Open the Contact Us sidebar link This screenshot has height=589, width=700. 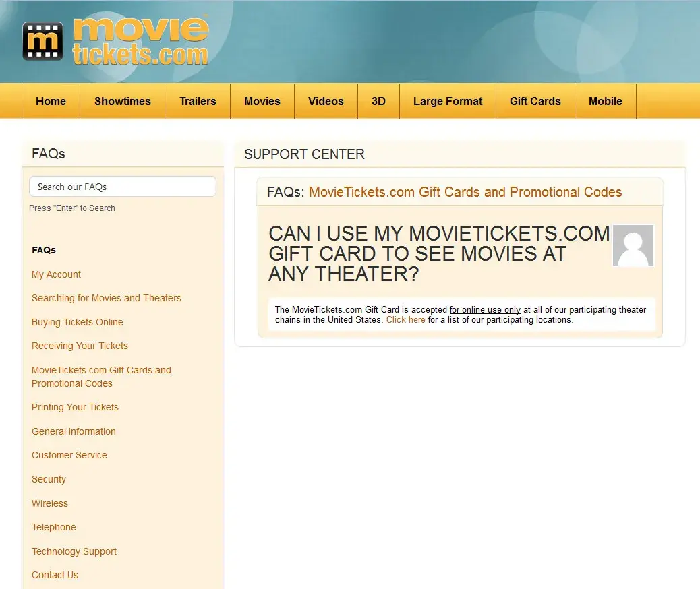55,575
